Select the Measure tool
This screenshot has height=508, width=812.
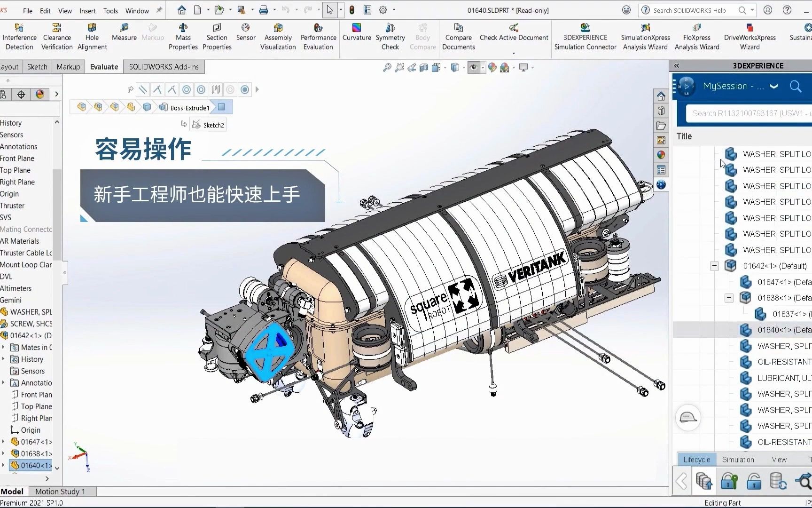tap(124, 33)
